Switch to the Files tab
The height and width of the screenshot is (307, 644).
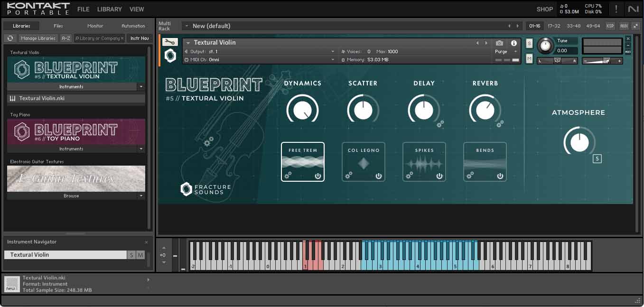click(58, 26)
